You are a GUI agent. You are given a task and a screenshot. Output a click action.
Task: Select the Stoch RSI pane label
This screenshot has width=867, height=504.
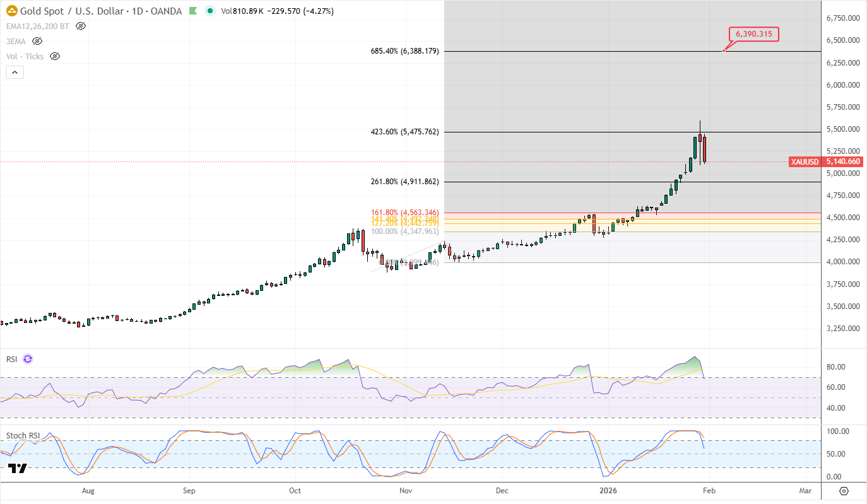click(22, 436)
